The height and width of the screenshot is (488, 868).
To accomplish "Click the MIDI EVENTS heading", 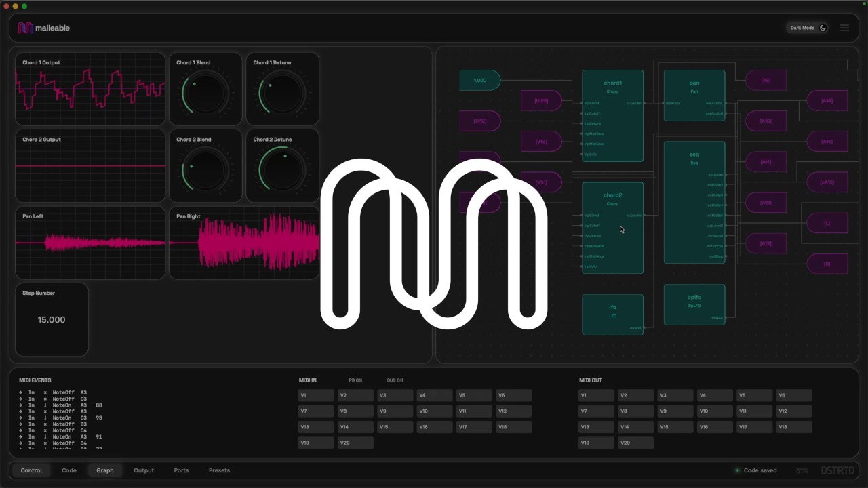I will pos(35,380).
